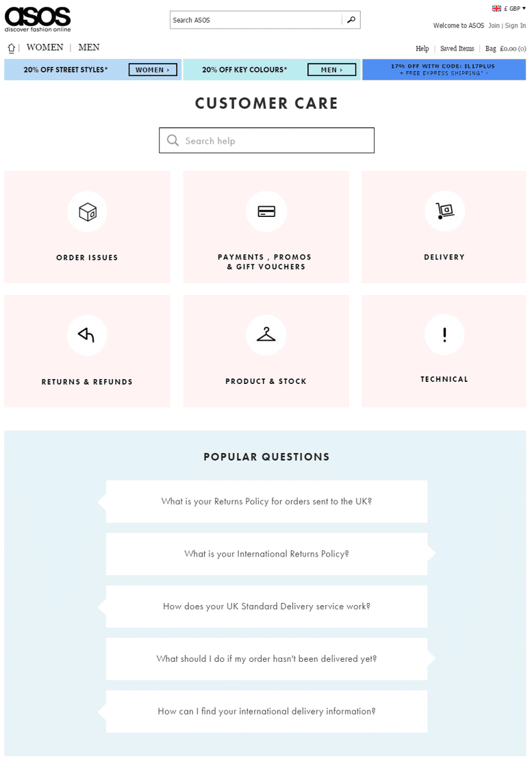Click the home icon in navigation
532x770 pixels.
click(11, 48)
